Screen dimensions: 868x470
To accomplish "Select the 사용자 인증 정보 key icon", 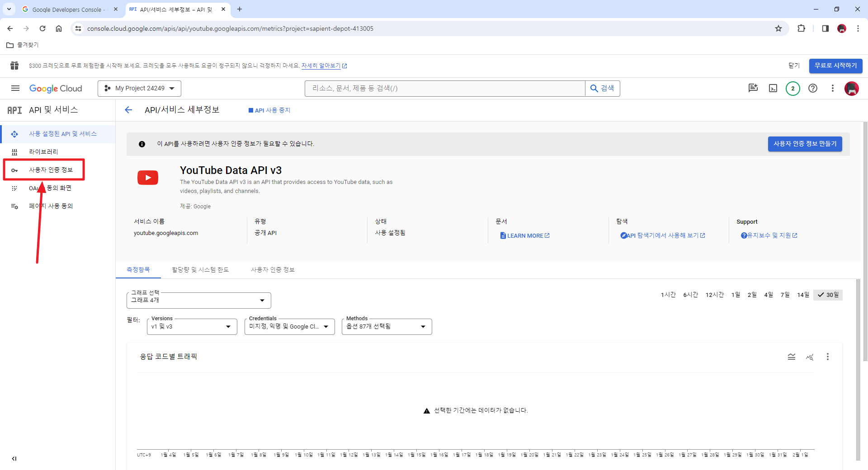I will [x=14, y=169].
